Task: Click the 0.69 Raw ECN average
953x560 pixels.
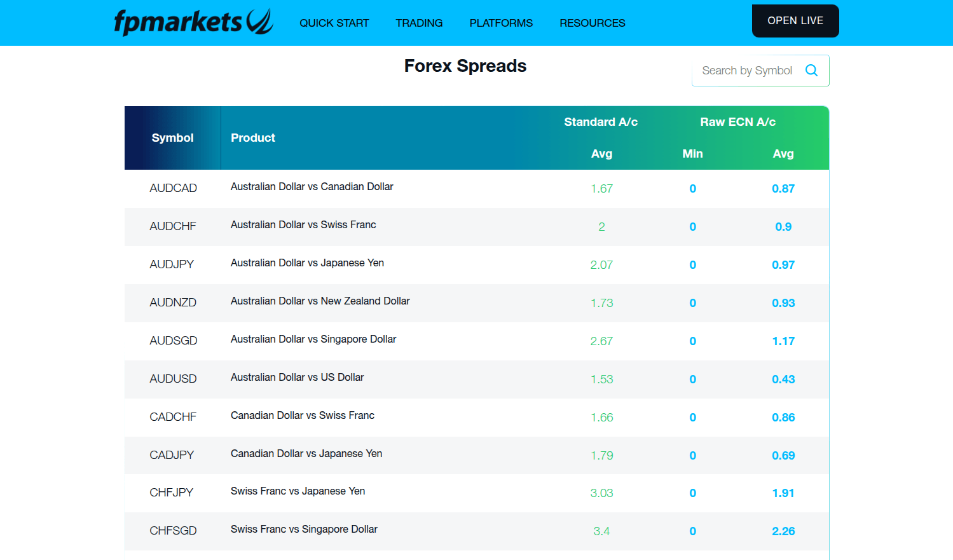Action: click(783, 456)
